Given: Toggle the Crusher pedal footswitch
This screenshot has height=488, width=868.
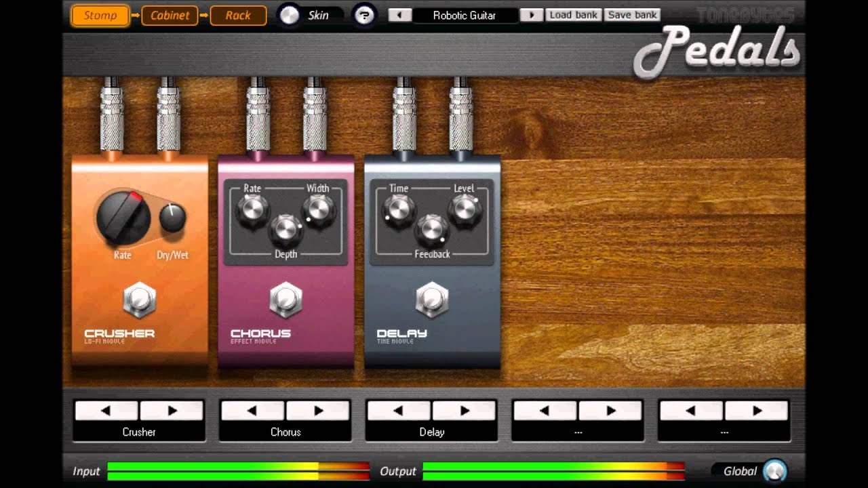Looking at the screenshot, I should click(140, 300).
